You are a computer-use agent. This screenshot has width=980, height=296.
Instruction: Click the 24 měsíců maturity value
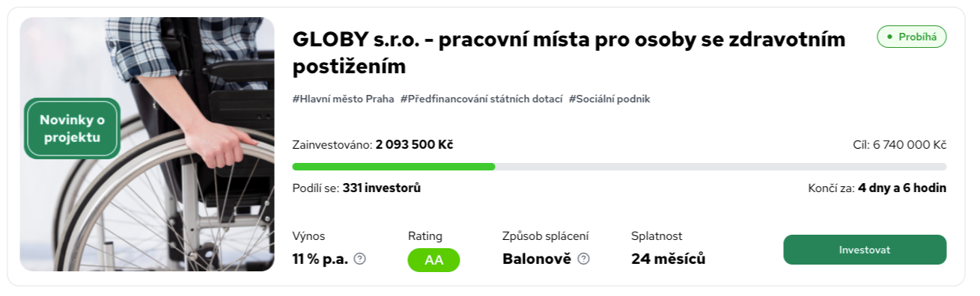(x=669, y=259)
